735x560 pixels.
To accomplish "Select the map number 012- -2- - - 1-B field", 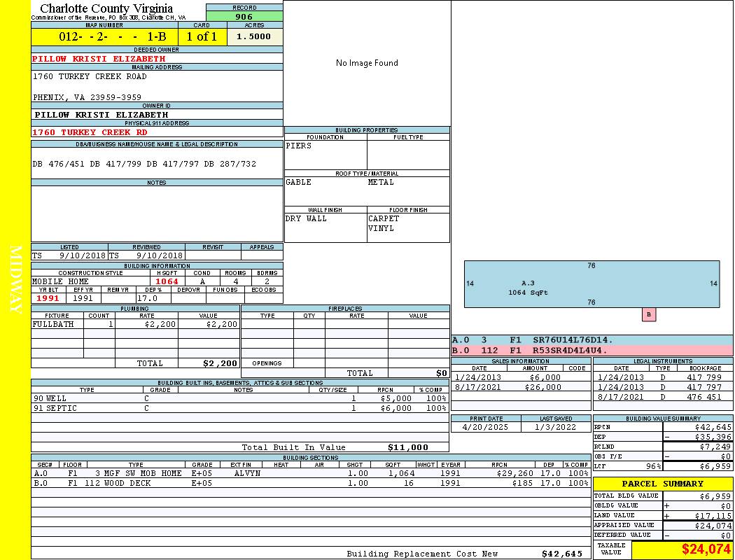I will (x=104, y=37).
